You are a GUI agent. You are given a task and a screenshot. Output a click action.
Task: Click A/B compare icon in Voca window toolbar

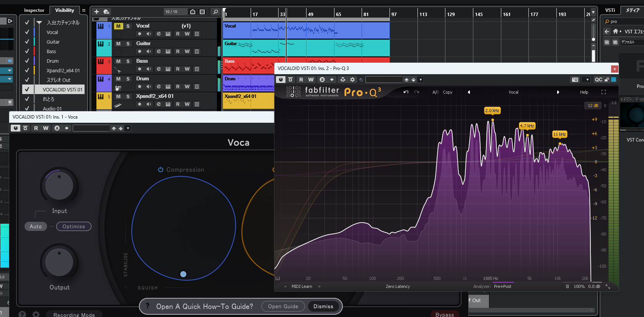[57, 128]
